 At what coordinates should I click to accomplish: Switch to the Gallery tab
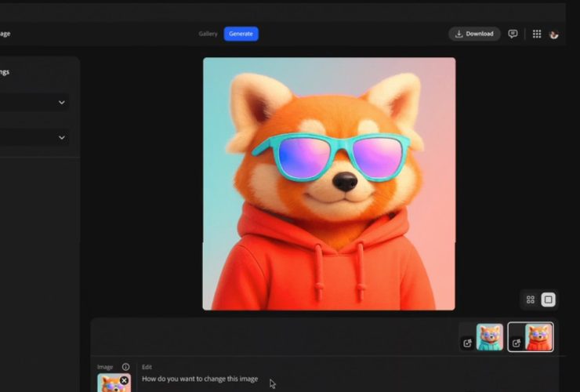tap(208, 34)
